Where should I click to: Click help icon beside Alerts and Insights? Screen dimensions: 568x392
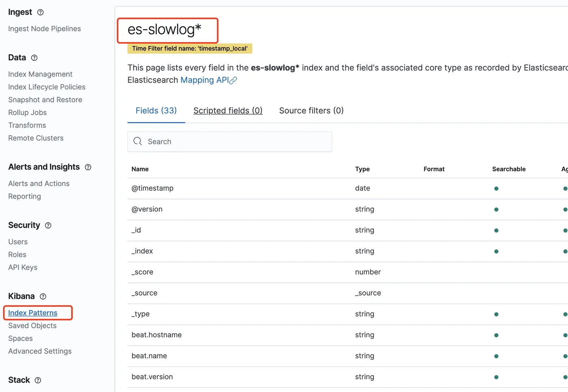point(88,167)
